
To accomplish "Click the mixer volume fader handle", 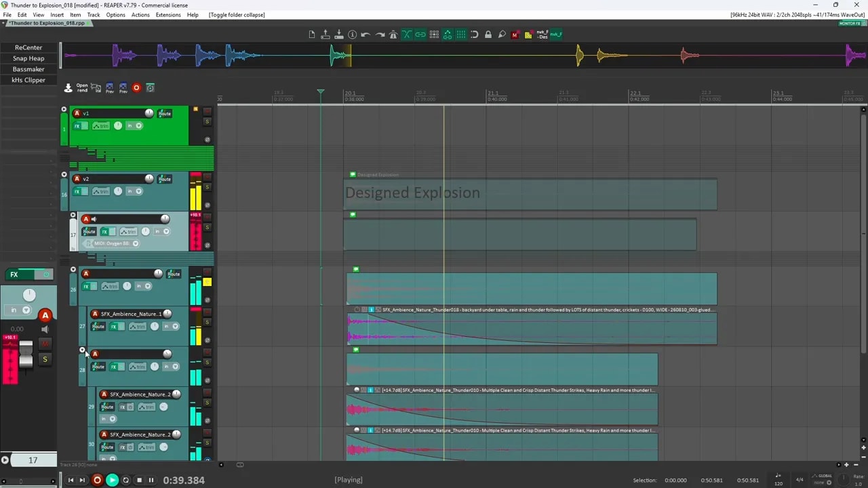I will pos(26,355).
